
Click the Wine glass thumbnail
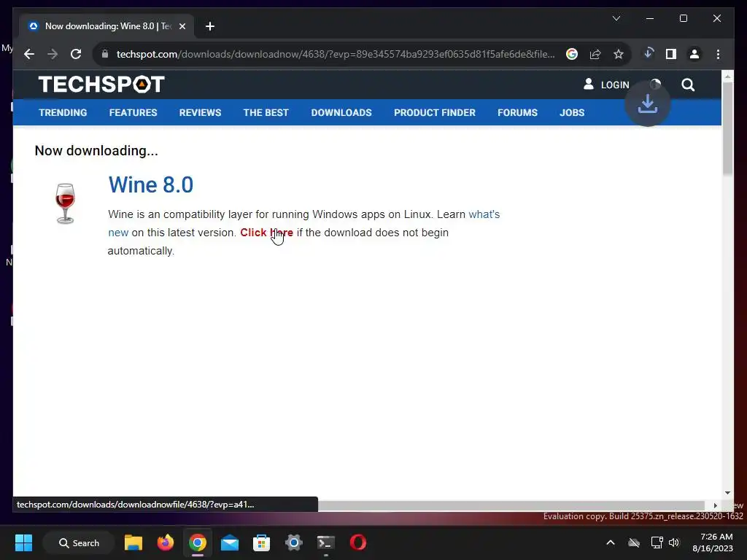65,203
